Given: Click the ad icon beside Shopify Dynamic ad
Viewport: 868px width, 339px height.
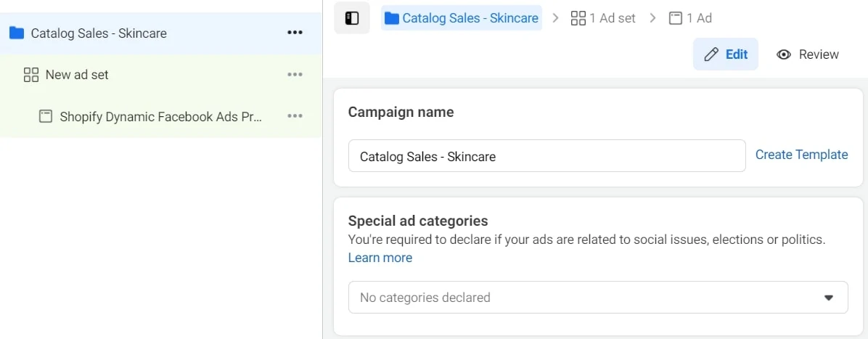Looking at the screenshot, I should pyautogui.click(x=46, y=116).
